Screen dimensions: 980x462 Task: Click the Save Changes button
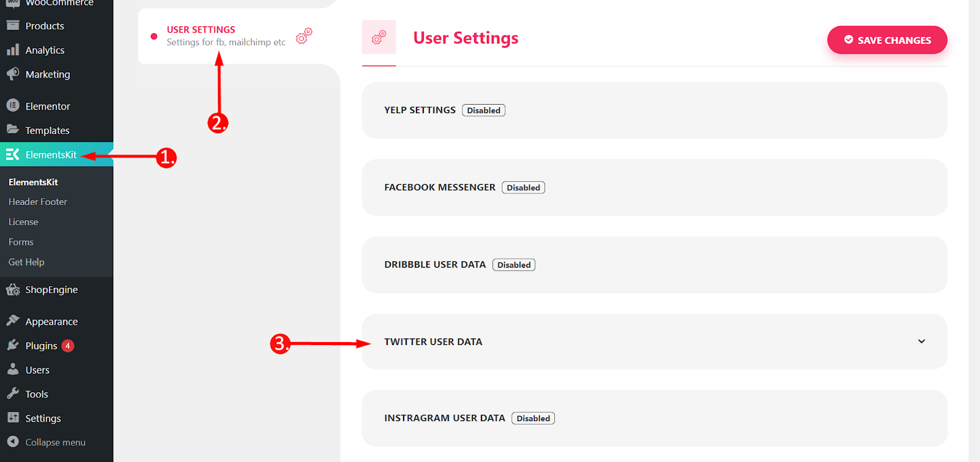pyautogui.click(x=887, y=40)
